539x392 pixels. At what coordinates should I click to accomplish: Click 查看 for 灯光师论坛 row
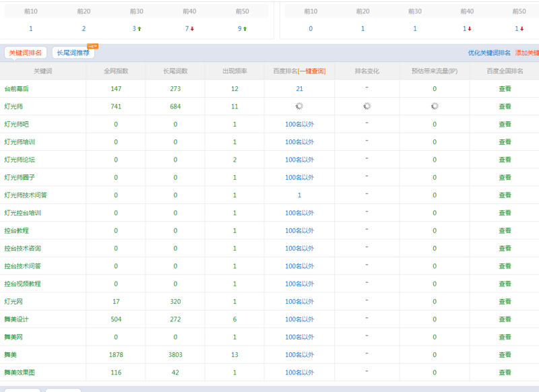505,160
